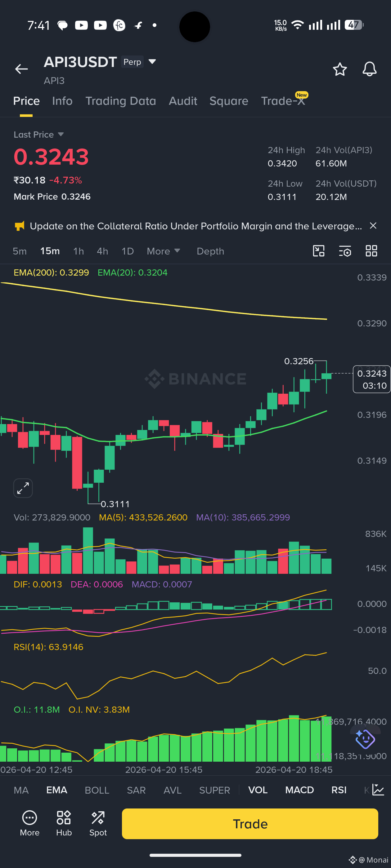The image size is (391, 868).
Task: Open the chart settings icon
Action: pos(345,251)
